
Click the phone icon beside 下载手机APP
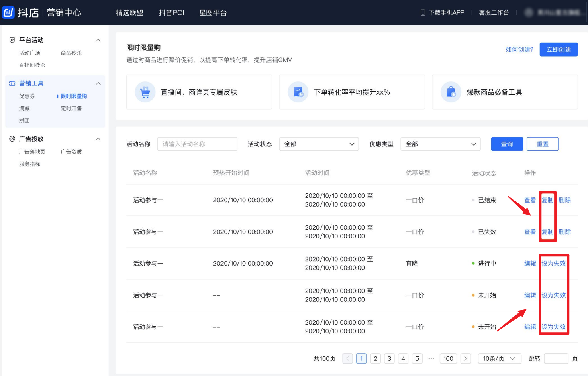[423, 12]
